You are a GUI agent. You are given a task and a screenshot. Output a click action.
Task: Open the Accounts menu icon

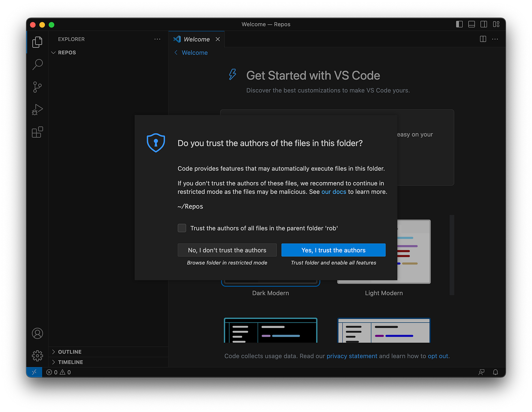tap(37, 333)
